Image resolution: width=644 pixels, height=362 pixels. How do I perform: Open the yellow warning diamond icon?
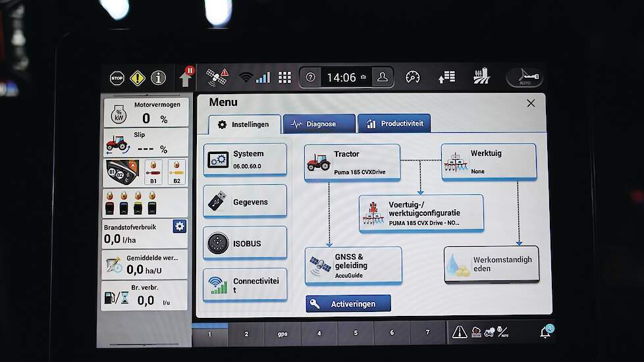(x=137, y=78)
